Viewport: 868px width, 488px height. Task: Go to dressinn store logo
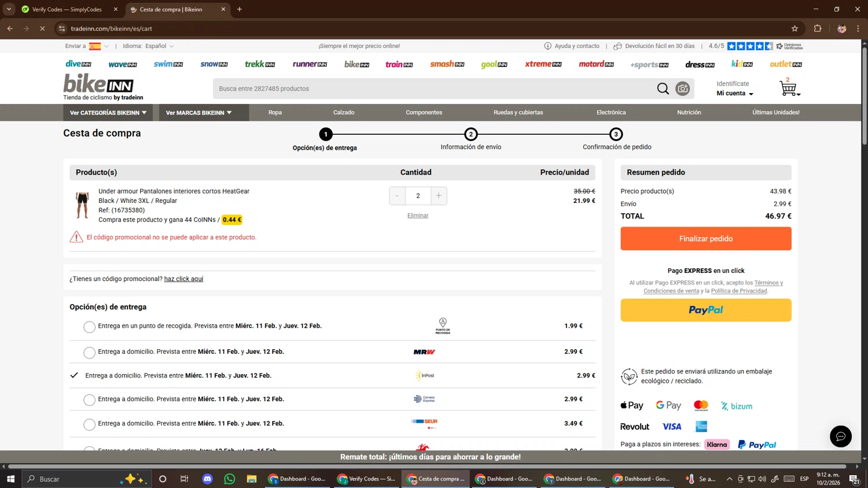700,64
